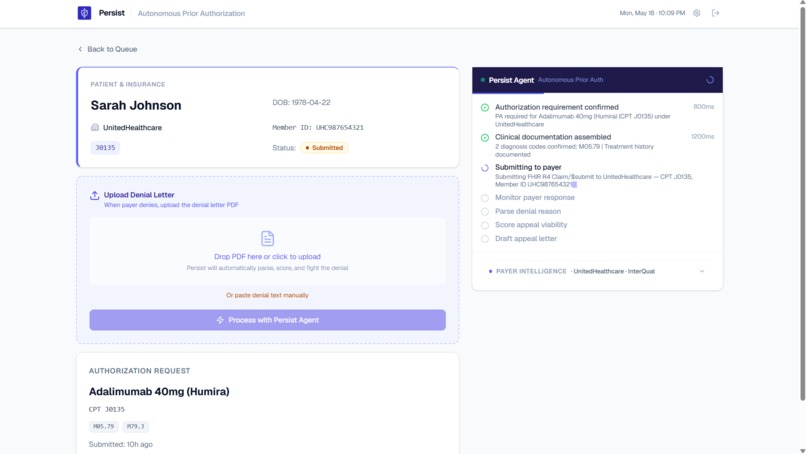This screenshot has height=454, width=806.
Task: Click the CPT J0135 text
Action: pyautogui.click(x=106, y=409)
